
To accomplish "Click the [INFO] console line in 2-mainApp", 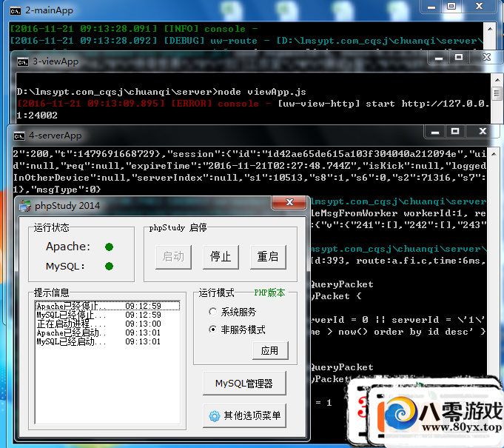I will tap(134, 29).
